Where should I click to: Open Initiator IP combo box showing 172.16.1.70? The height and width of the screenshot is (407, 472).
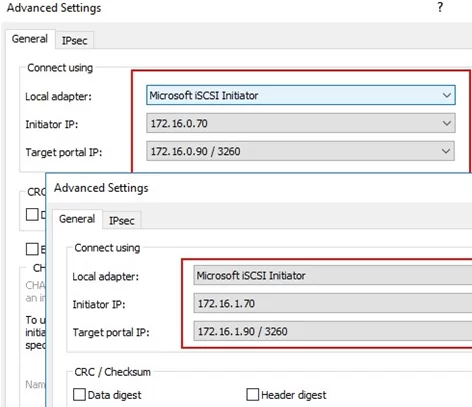point(333,303)
